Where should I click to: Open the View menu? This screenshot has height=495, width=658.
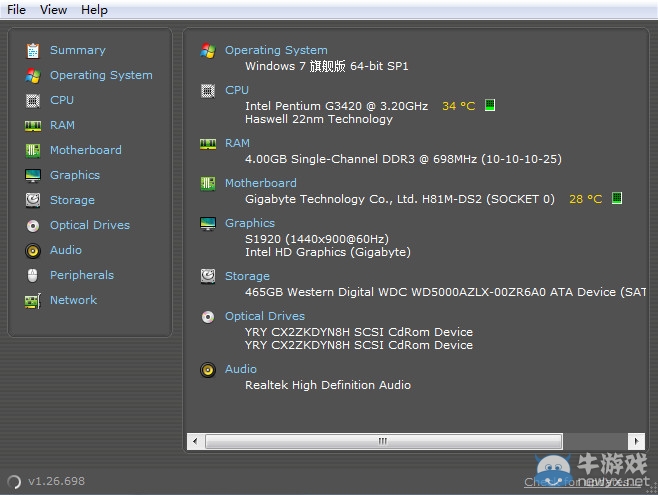53,9
